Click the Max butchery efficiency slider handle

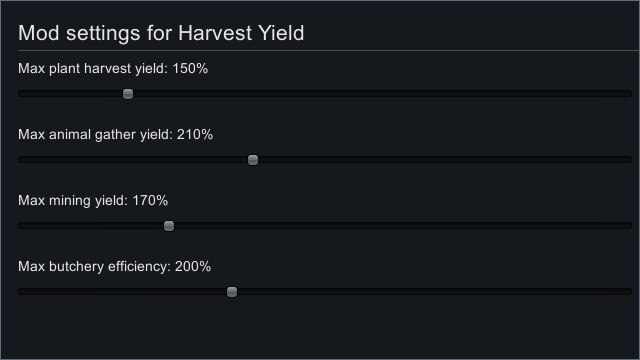click(232, 292)
